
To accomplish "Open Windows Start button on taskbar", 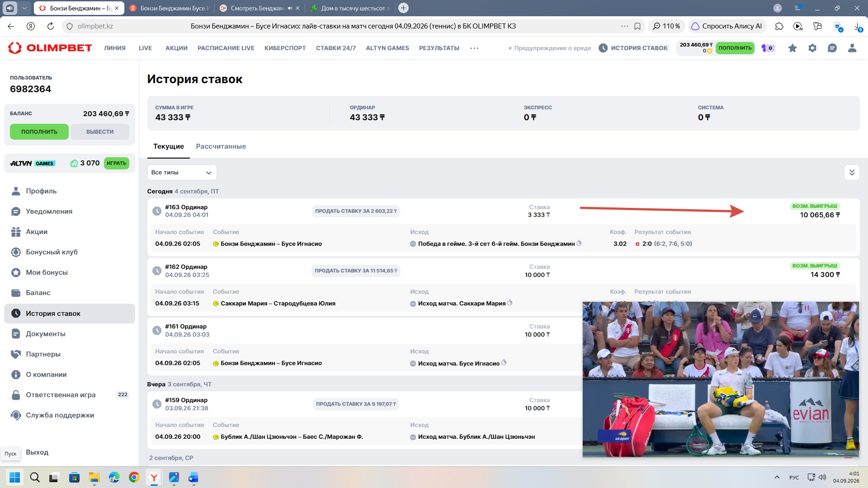I will pos(15,477).
